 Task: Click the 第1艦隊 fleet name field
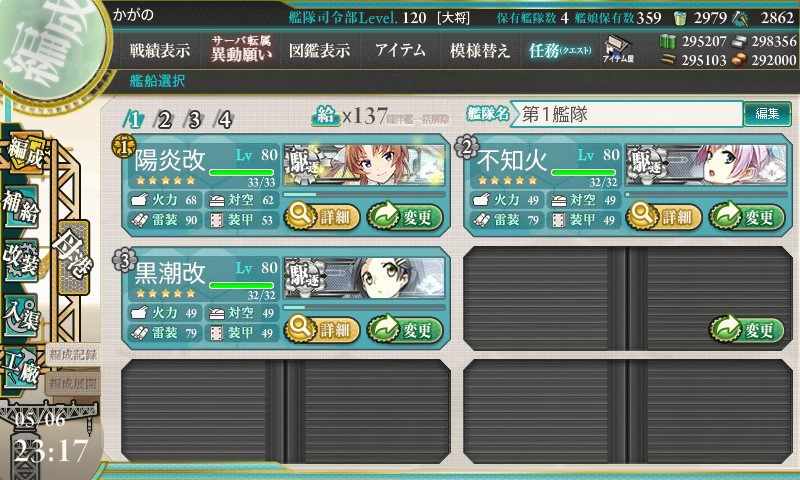click(627, 114)
